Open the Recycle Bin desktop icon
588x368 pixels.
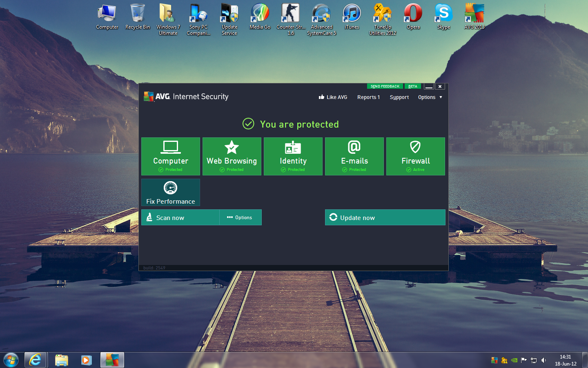click(x=138, y=17)
